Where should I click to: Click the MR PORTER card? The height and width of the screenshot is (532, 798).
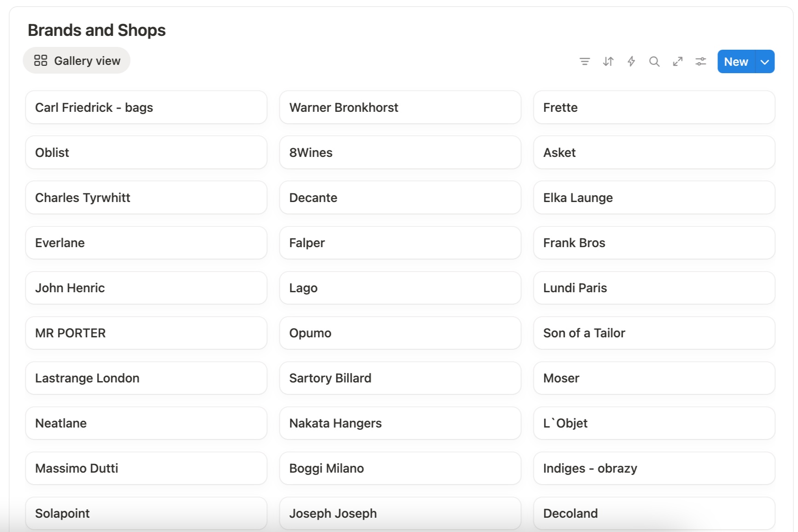[146, 333]
